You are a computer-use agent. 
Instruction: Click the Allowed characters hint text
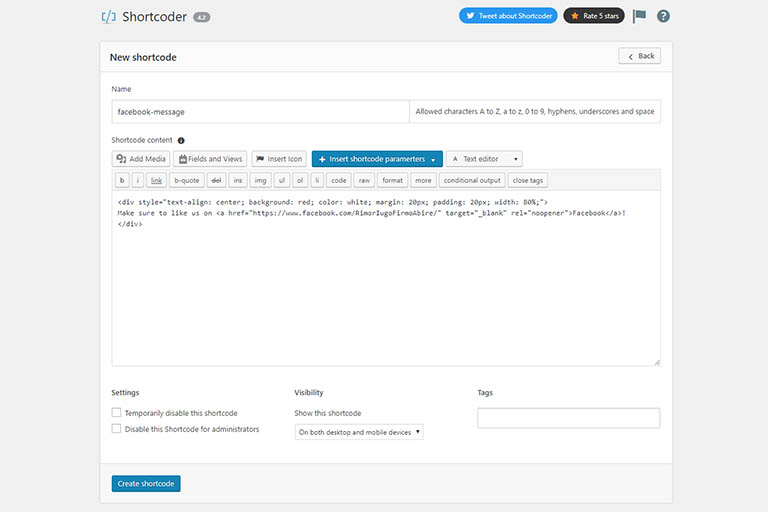[535, 112]
